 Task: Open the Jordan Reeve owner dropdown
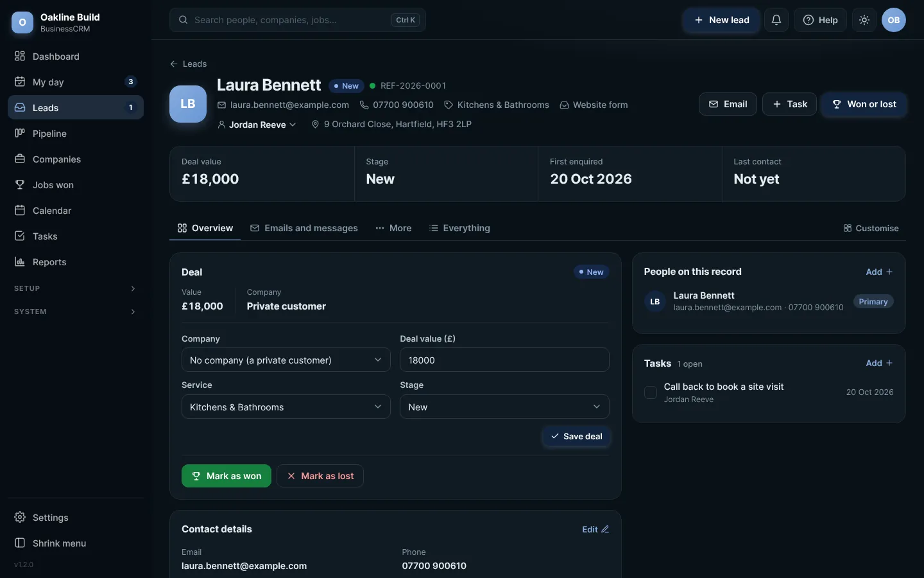(x=257, y=125)
